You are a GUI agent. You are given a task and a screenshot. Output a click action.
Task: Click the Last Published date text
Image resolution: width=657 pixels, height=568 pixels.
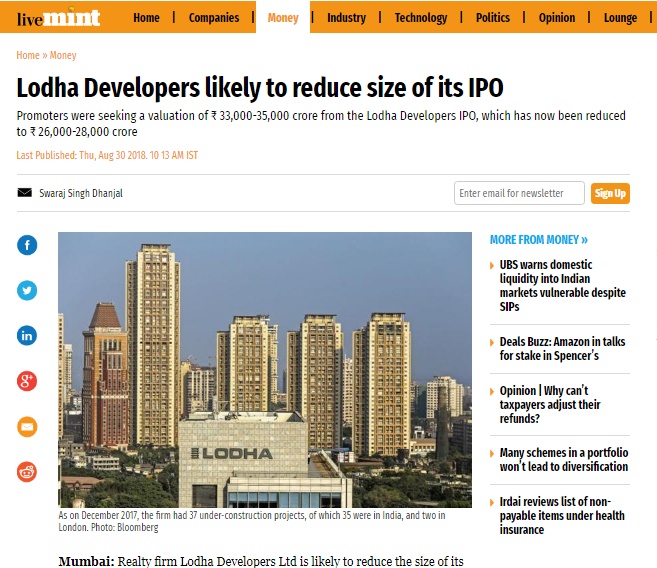tap(107, 155)
